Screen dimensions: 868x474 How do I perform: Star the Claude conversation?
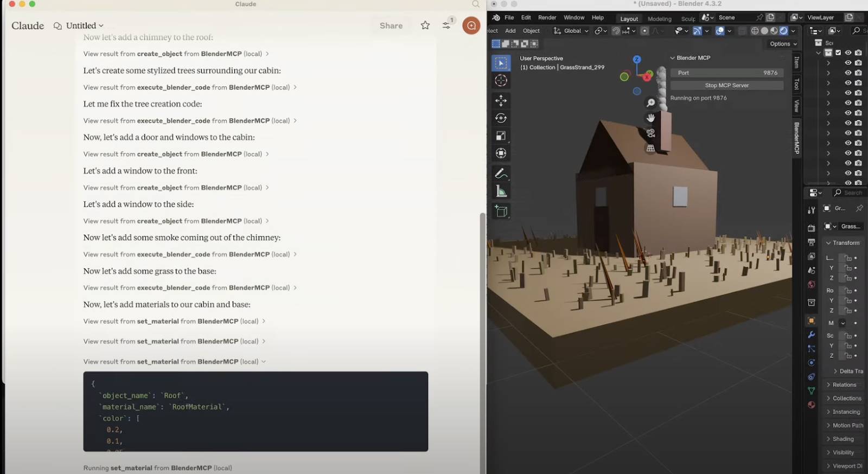point(425,25)
